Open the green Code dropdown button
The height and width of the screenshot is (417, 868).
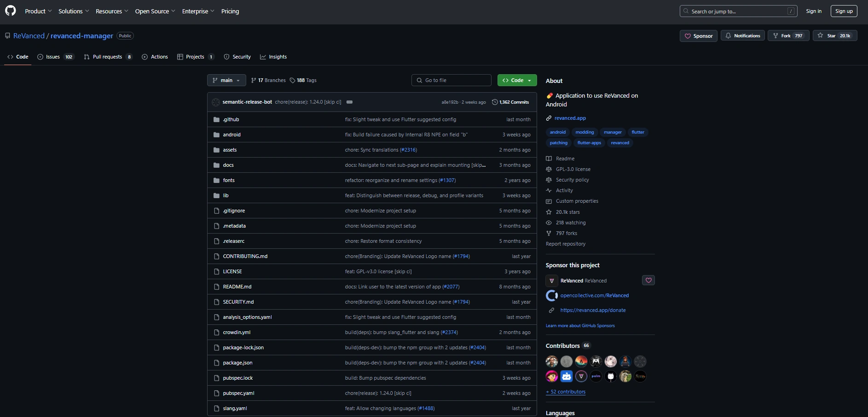click(517, 80)
